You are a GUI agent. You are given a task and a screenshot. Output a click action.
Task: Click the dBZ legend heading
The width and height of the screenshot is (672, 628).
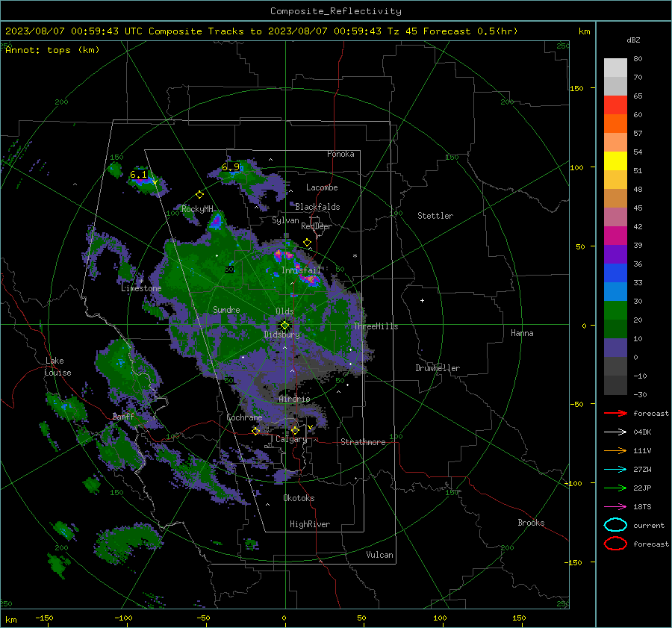(633, 40)
